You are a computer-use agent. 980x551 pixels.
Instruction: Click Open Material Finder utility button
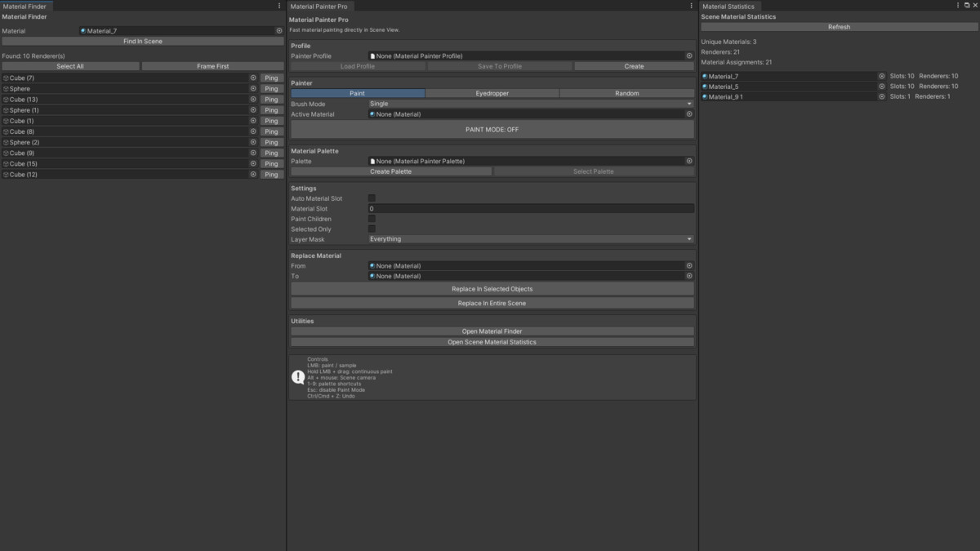click(492, 331)
